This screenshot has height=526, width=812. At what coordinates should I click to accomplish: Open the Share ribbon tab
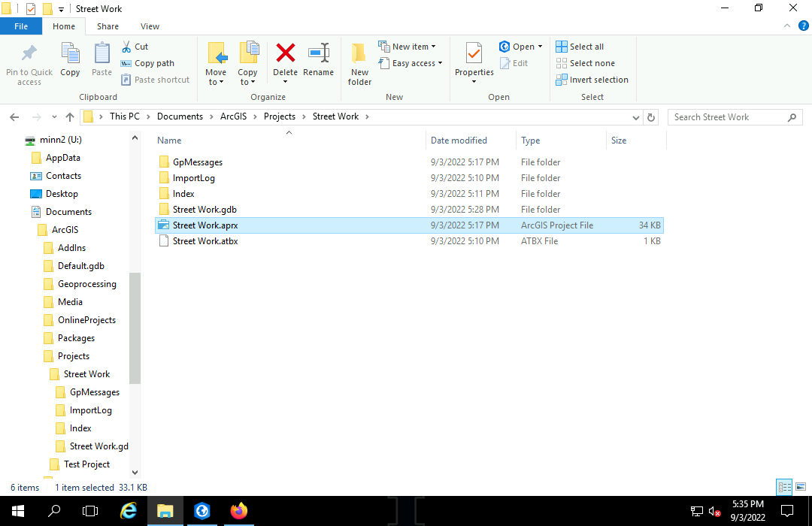108,26
